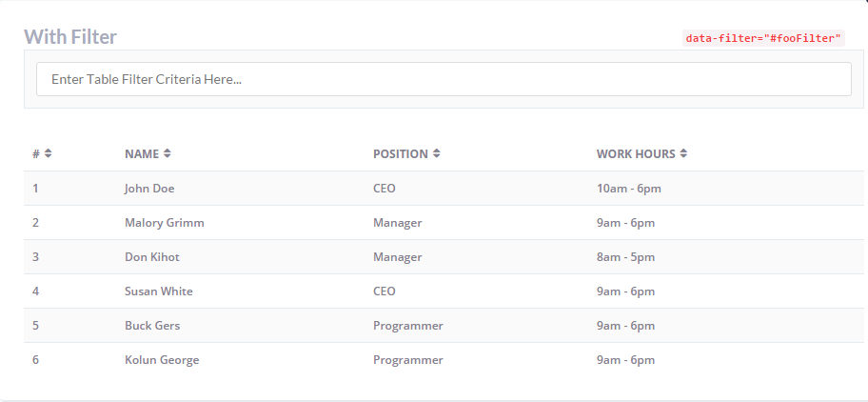Select the Don Kihot name cell

click(151, 257)
